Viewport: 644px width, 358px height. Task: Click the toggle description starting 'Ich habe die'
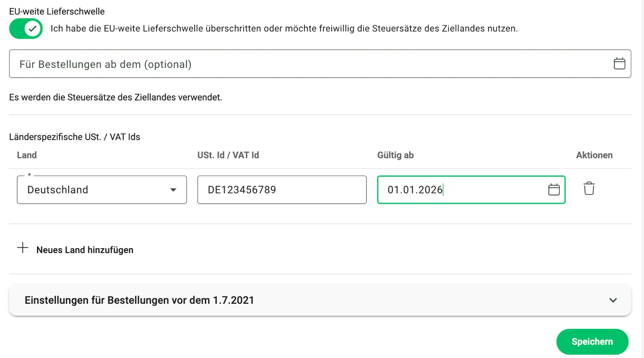pos(284,29)
